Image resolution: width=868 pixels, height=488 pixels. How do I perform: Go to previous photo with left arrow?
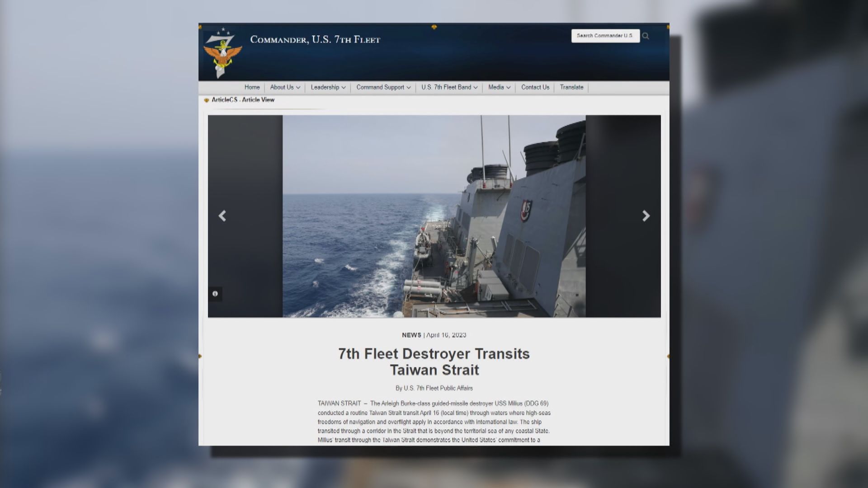(x=222, y=216)
